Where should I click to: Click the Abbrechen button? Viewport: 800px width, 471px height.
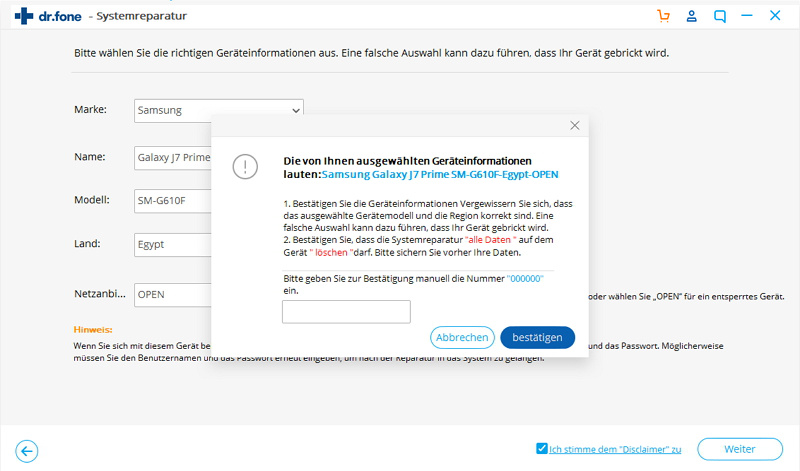462,337
